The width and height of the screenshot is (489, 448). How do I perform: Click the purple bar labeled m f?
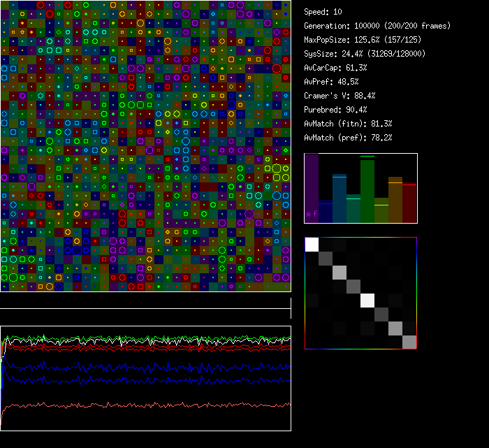pyautogui.click(x=312, y=189)
